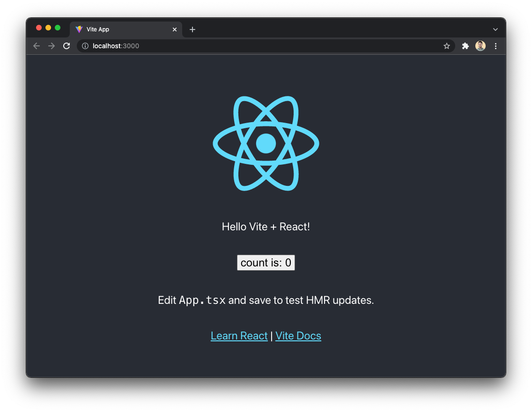Screen dimensions: 532x412
Task: Open the Chrome profile avatar
Action: [480, 46]
